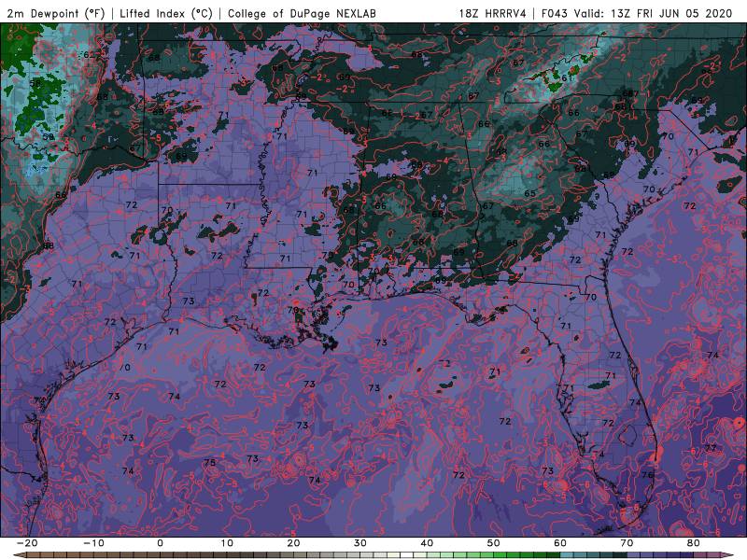Image resolution: width=747 pixels, height=560 pixels.
Task: Click the "58" dewpoint value in the northwest corner
Action: tap(35, 83)
